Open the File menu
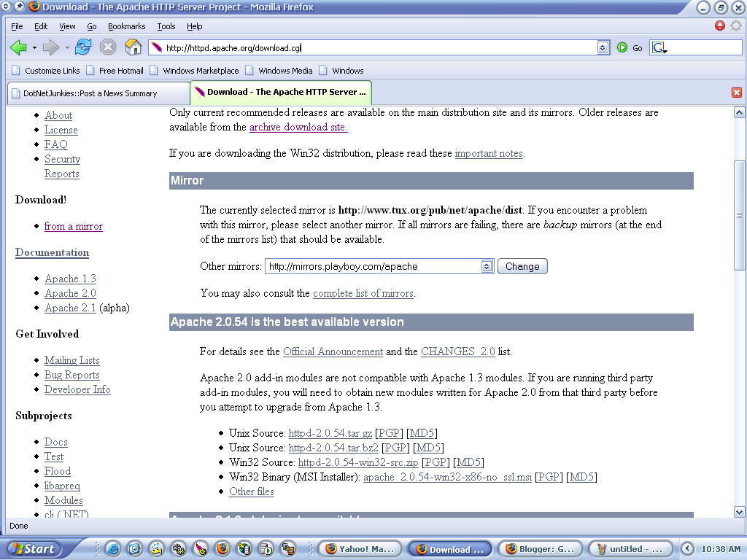Viewport: 747px width, 560px height. tap(17, 26)
